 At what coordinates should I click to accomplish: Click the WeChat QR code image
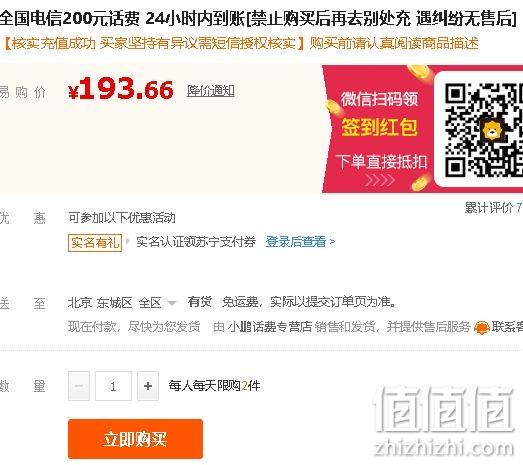pyautogui.click(x=484, y=130)
